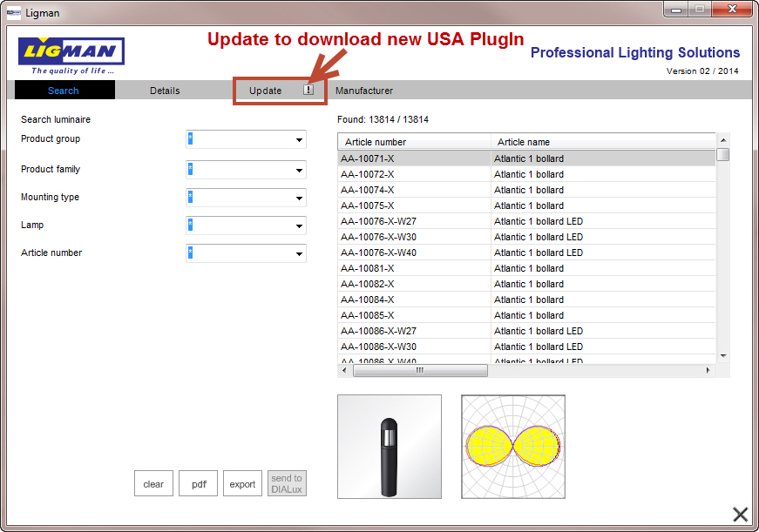Select row AA-10071-X
Image resolution: width=759 pixels, height=532 pixels.
click(x=526, y=158)
